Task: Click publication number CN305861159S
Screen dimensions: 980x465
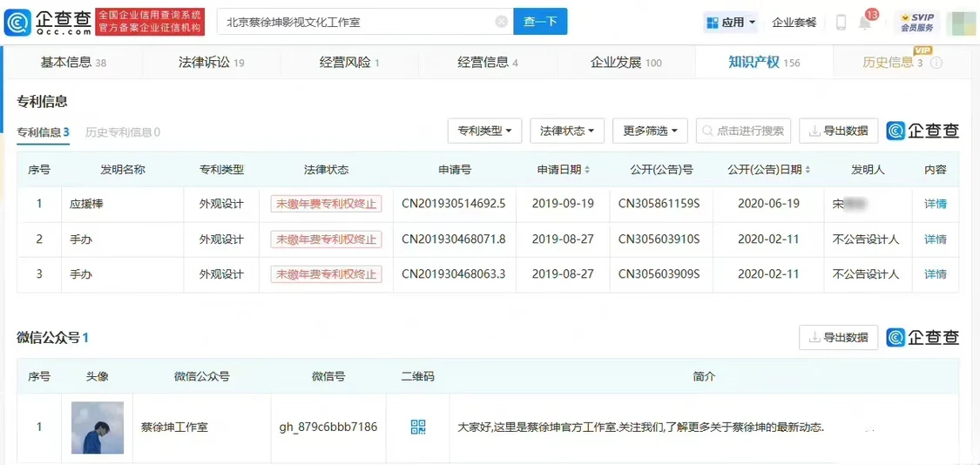Action: [x=659, y=204]
